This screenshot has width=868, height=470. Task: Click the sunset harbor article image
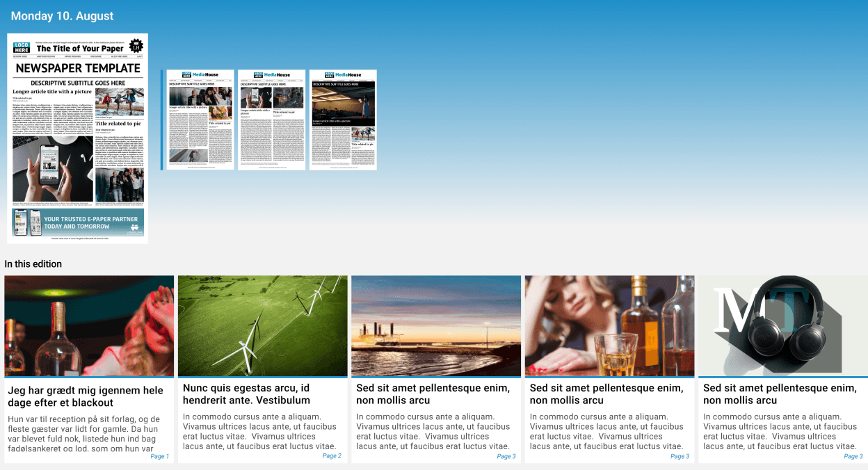pos(436,326)
